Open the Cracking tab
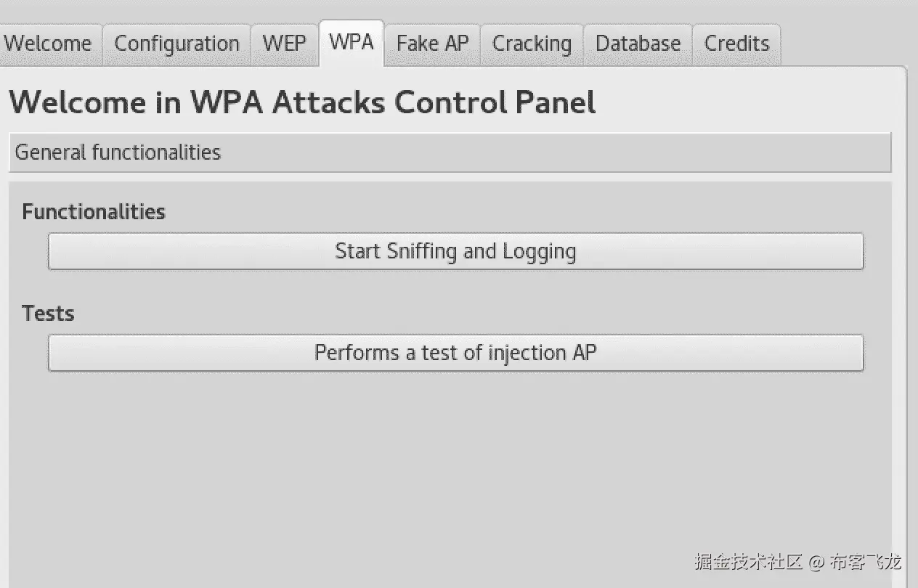The height and width of the screenshot is (588, 918). [532, 44]
